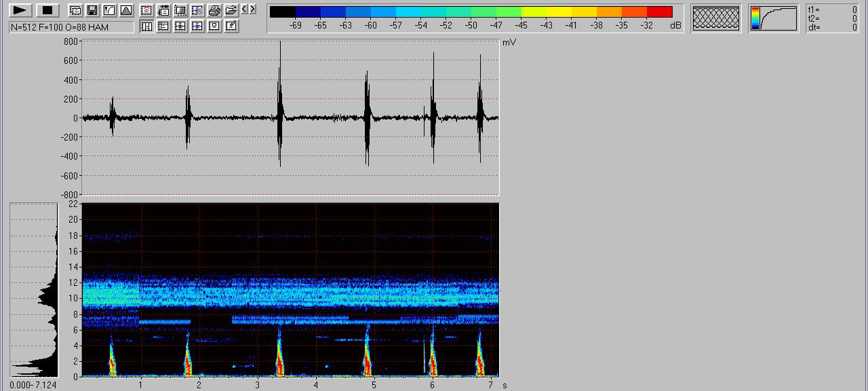Click the floppy disk save icon
The height and width of the screenshot is (391, 868).
(x=92, y=10)
